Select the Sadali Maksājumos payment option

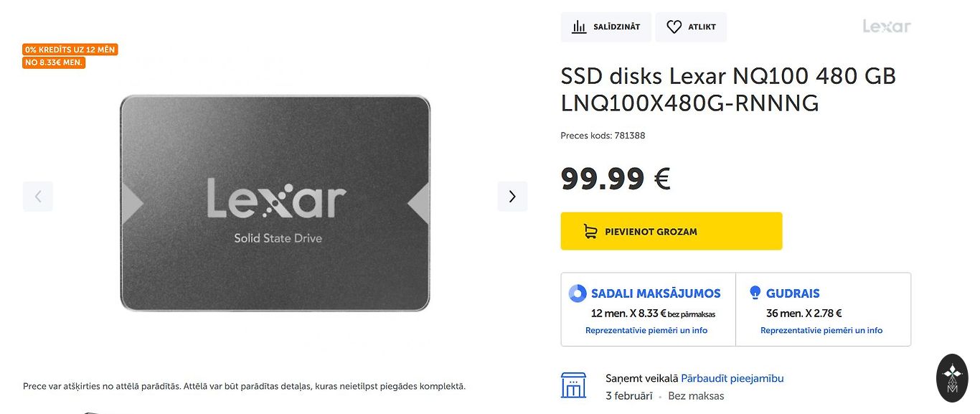[x=655, y=293]
